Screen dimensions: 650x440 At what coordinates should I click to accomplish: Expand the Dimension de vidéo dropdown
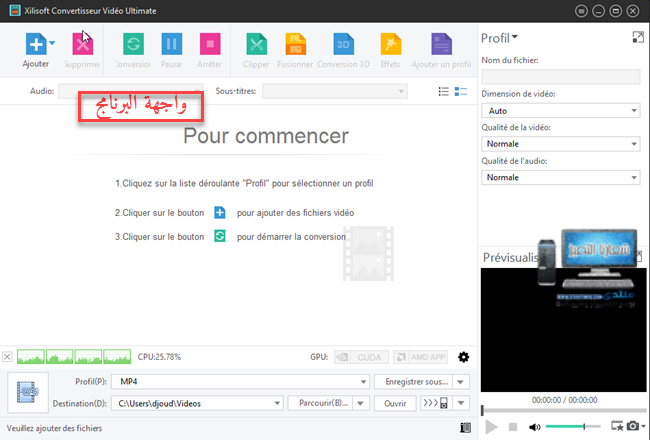[x=560, y=111]
